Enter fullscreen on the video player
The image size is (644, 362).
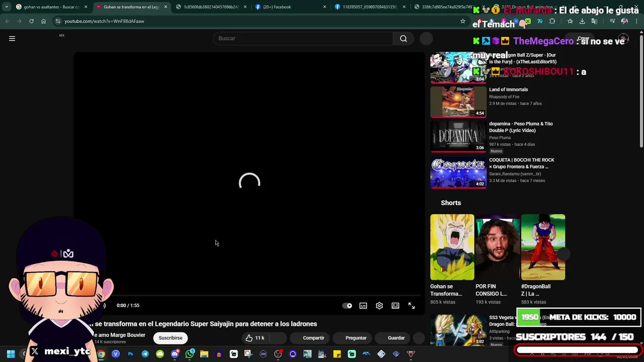[x=412, y=306]
